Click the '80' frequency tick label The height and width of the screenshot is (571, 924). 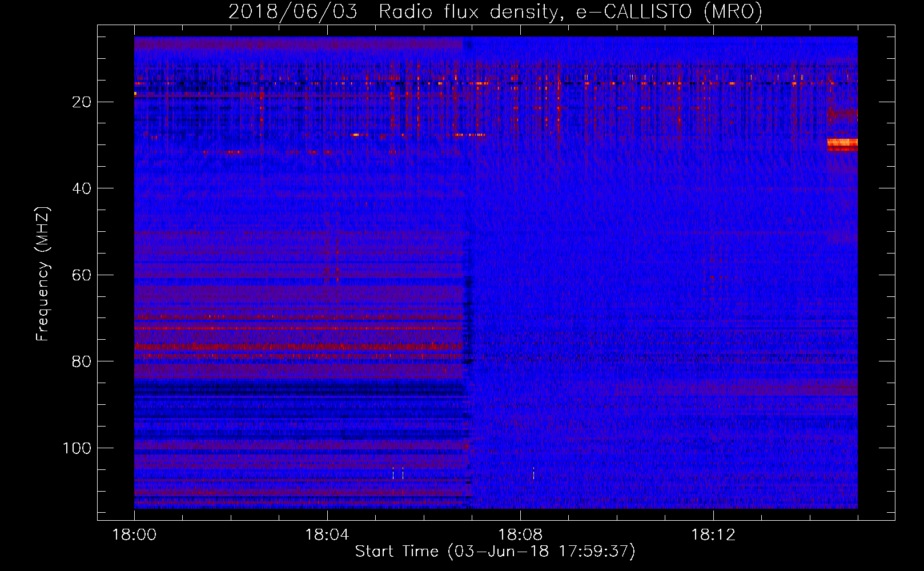[x=82, y=361]
